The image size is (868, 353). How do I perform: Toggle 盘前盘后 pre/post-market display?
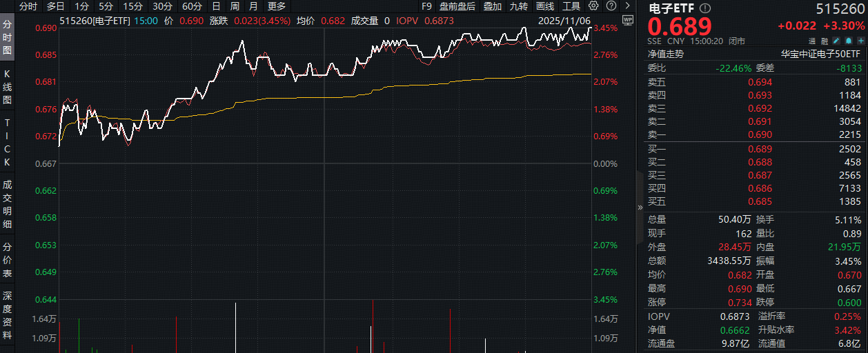457,6
